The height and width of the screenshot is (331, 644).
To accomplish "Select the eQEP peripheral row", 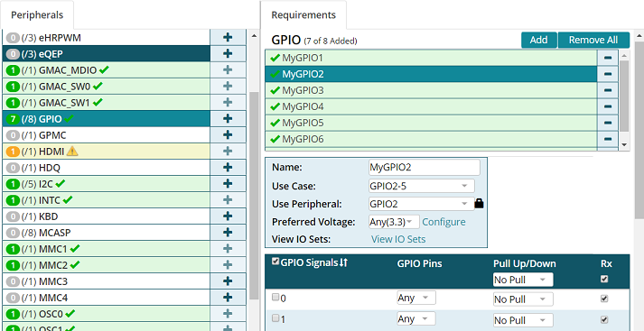I will point(106,54).
